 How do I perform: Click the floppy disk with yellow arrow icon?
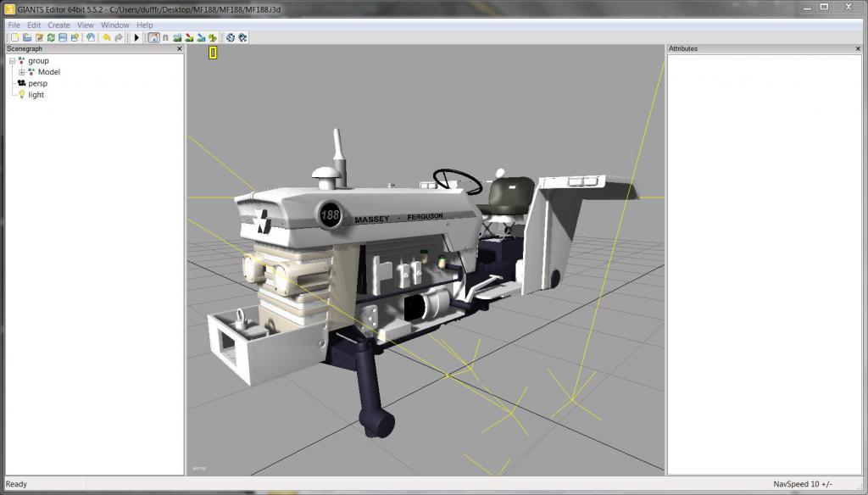click(75, 37)
